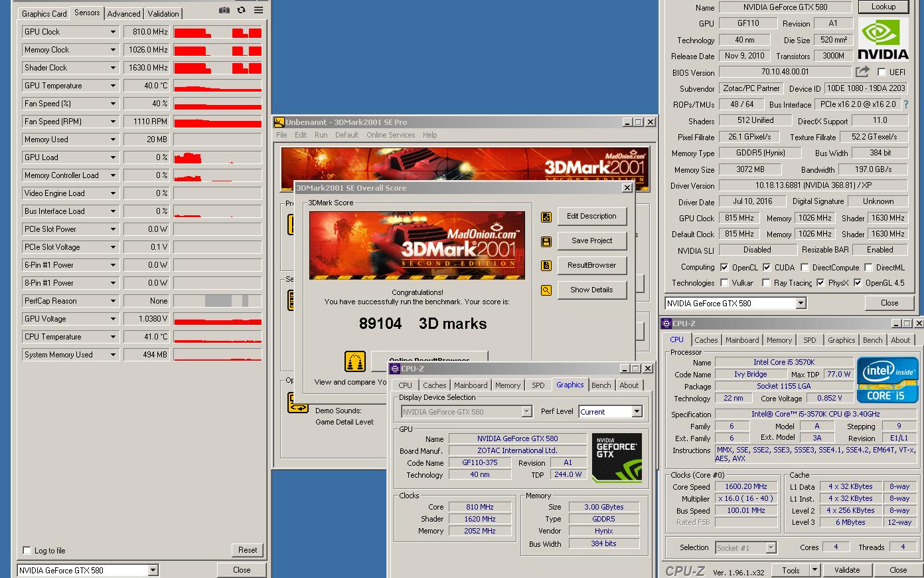Open the sensors panel GPU selection dropdown
Screen dimensions: 924x578
(x=153, y=570)
